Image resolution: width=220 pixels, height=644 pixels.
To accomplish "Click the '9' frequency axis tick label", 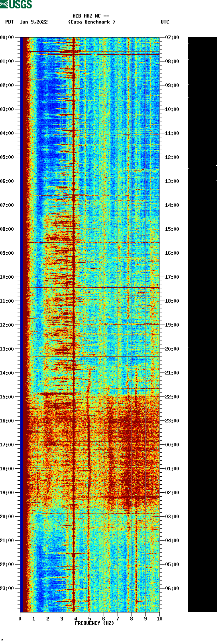I will (145, 618).
